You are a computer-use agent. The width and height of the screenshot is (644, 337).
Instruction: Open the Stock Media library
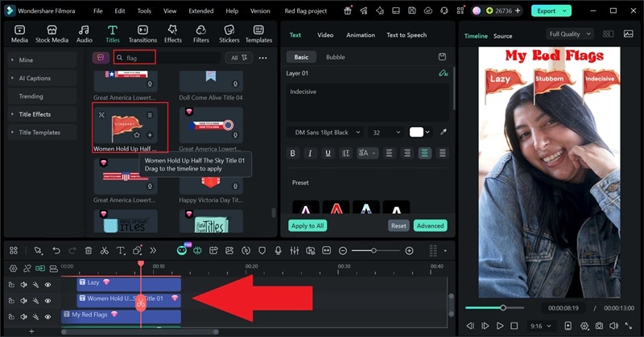[x=52, y=34]
